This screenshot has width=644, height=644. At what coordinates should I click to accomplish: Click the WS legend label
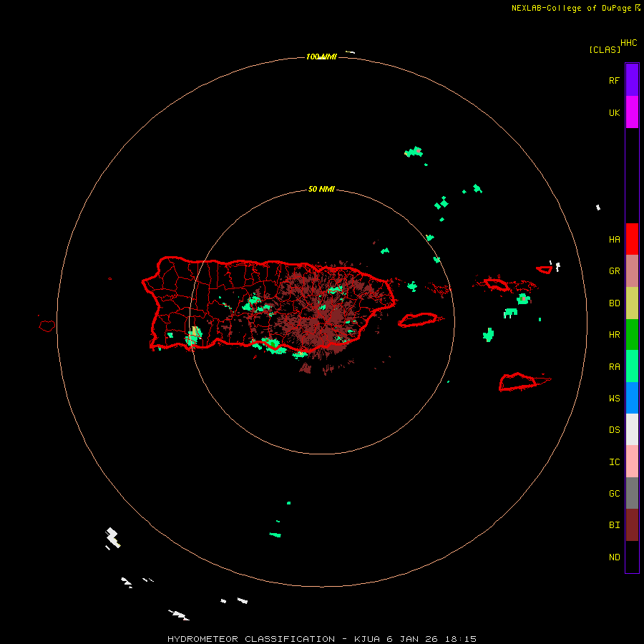pyautogui.click(x=614, y=398)
